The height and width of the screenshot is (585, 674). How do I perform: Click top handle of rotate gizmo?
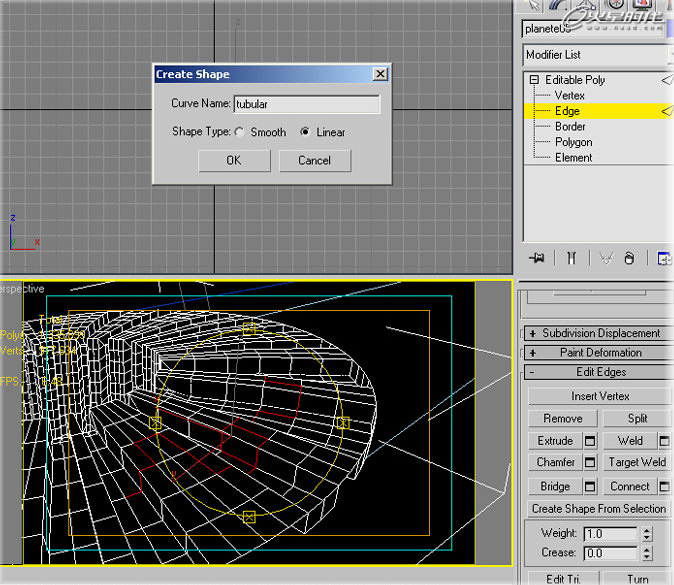[x=249, y=329]
